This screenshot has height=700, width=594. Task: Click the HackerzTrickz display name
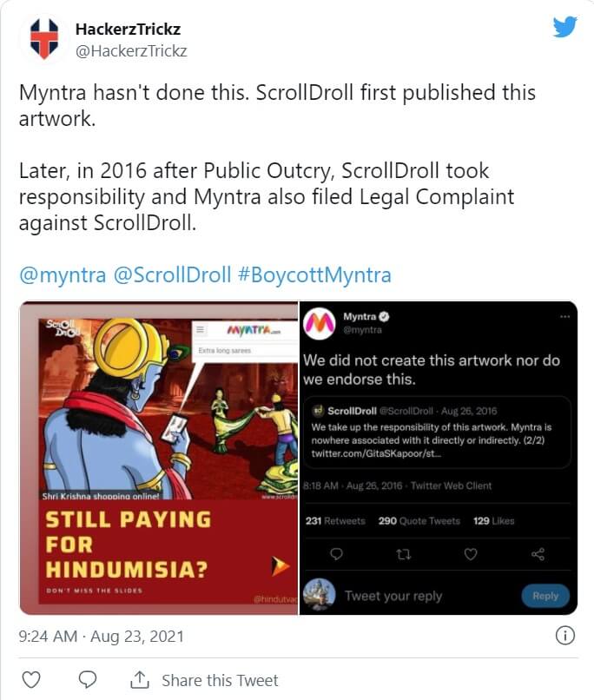(128, 30)
